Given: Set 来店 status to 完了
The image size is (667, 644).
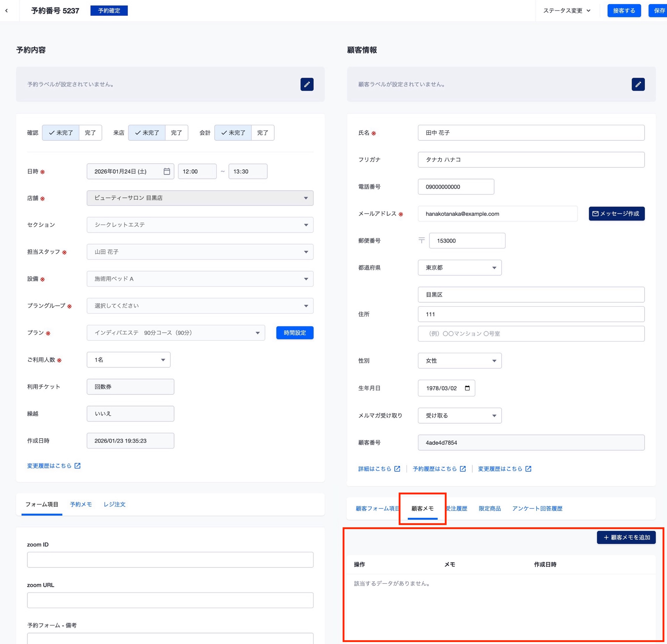Looking at the screenshot, I should click(x=176, y=133).
